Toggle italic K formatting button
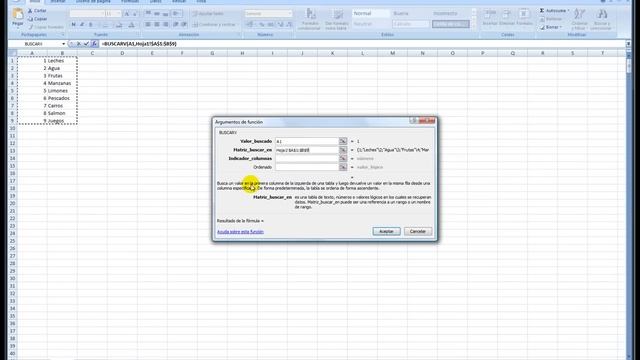The width and height of the screenshot is (640, 360). click(x=82, y=25)
